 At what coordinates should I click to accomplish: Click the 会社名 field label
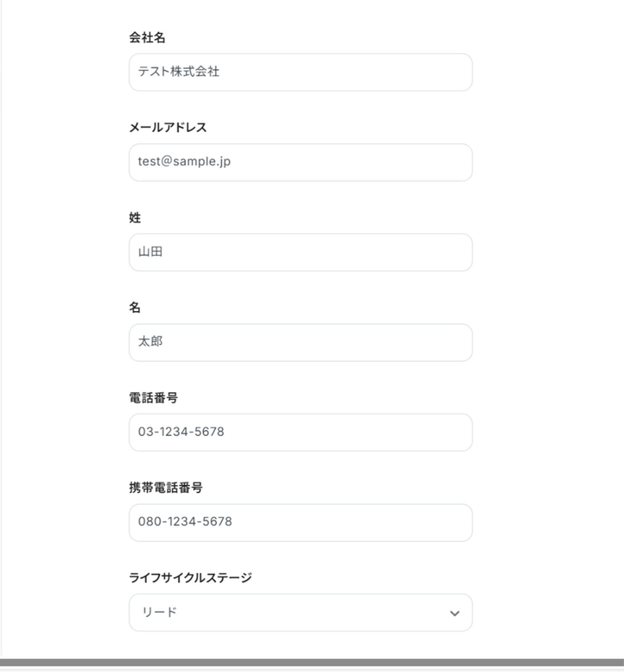(x=147, y=38)
